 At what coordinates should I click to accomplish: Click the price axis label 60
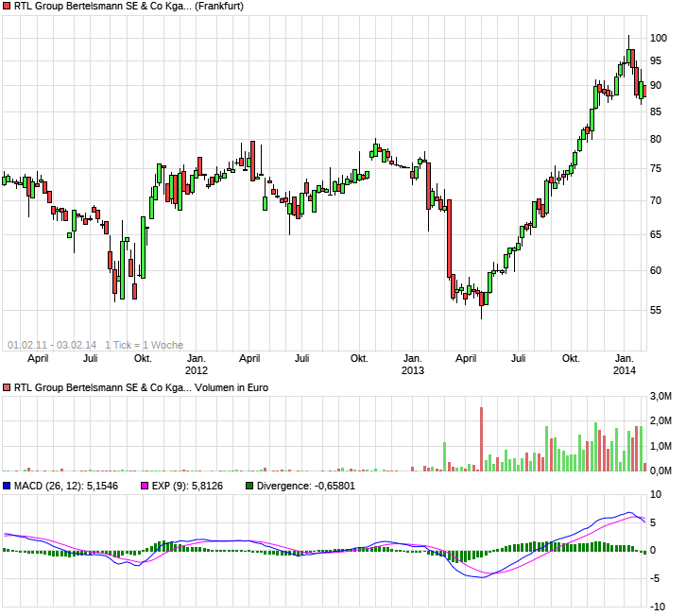pos(656,270)
